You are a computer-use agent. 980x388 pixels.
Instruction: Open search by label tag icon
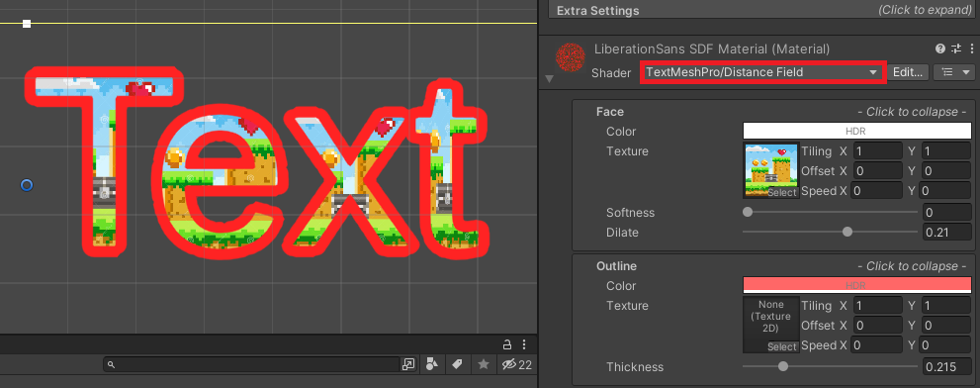[457, 364]
